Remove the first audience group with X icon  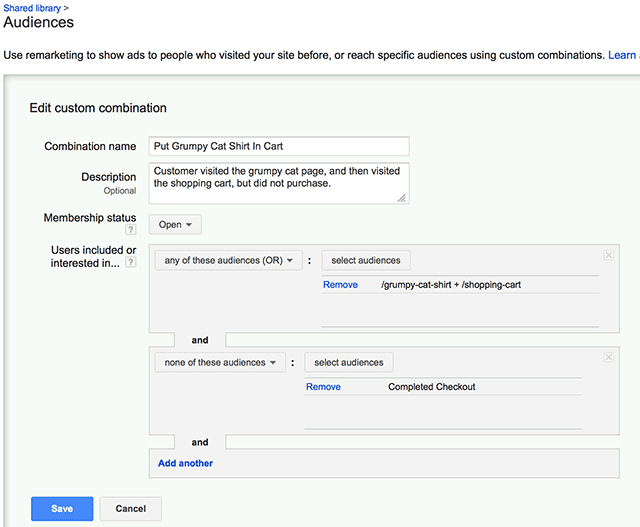(609, 255)
